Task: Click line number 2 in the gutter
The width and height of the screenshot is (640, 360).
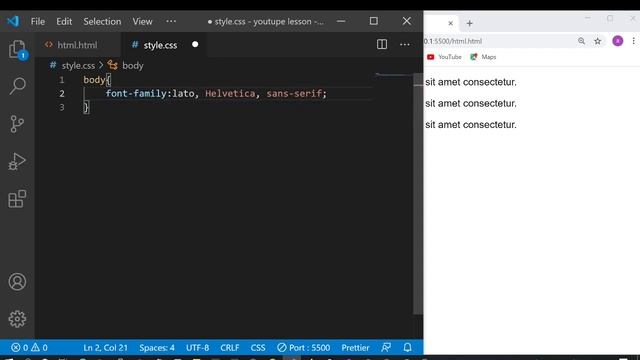Action: coord(62,93)
